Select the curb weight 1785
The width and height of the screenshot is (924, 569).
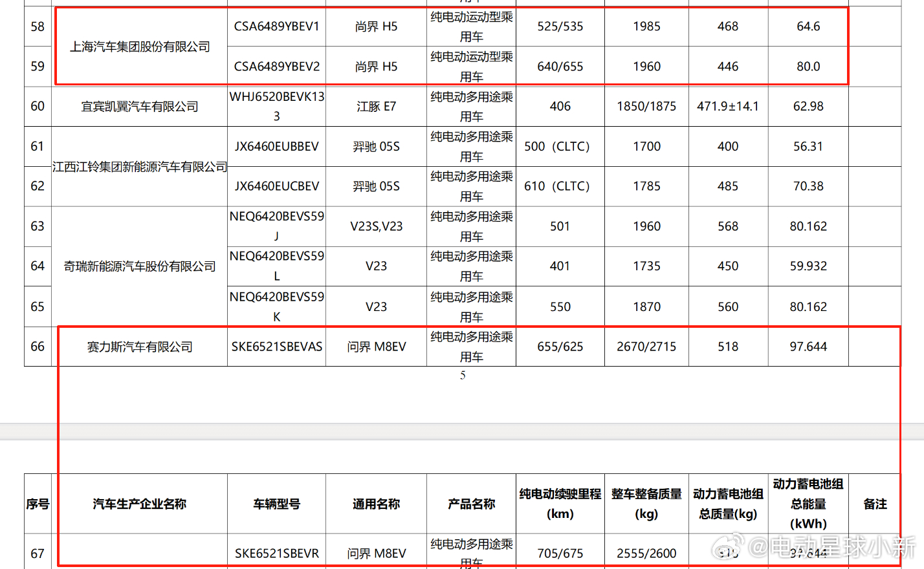(646, 186)
